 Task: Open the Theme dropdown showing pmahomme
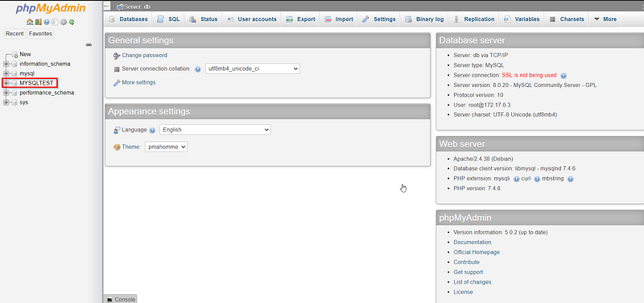tap(167, 147)
